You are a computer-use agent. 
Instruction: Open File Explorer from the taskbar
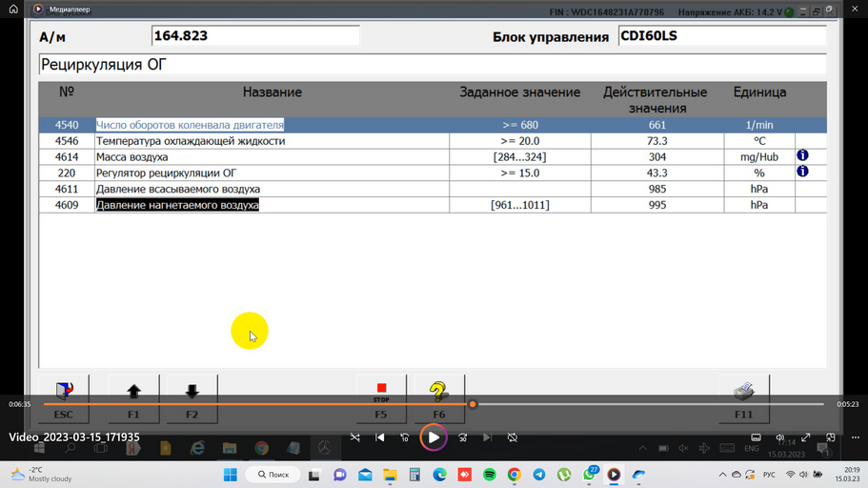coord(390,475)
